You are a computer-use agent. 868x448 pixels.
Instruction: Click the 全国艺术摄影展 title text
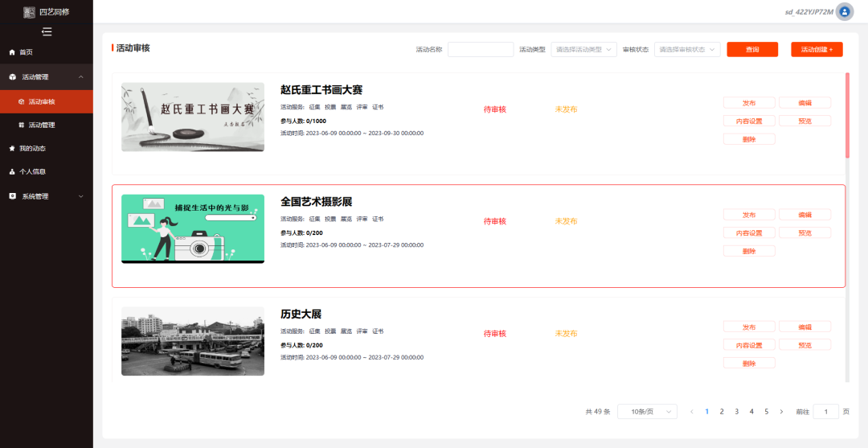(x=317, y=202)
